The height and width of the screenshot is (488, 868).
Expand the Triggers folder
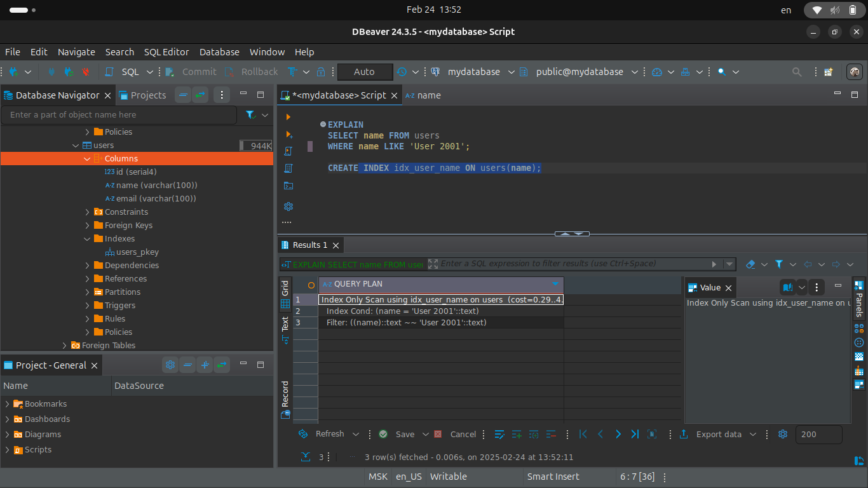88,306
